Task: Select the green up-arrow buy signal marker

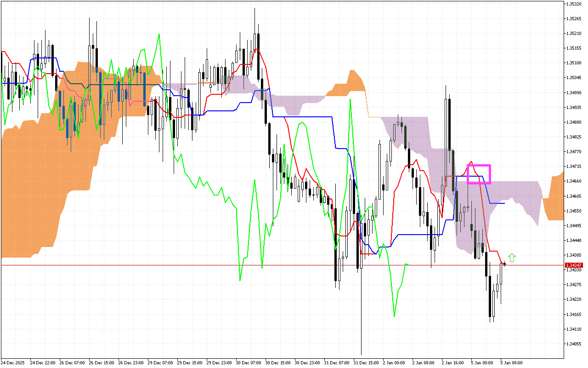Action: tap(512, 258)
